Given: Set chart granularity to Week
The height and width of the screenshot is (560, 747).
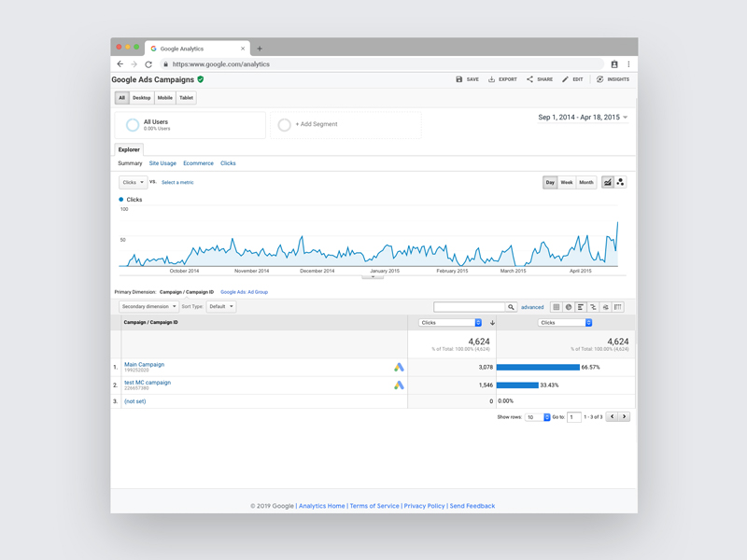Looking at the screenshot, I should tap(567, 182).
